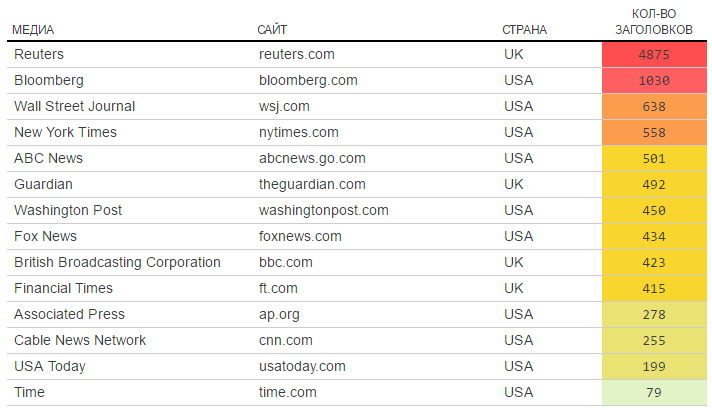Screen dimensions: 712x410
Task: Click the САЙТ column header
Action: pos(273,30)
